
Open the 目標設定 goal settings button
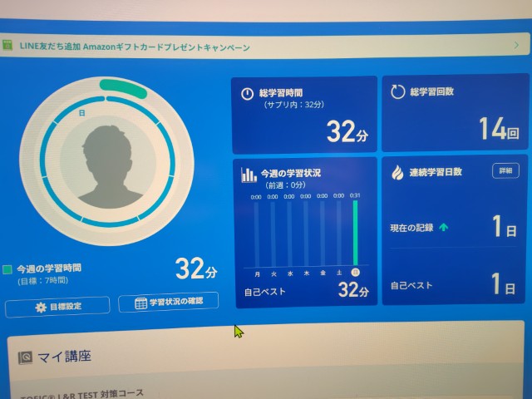tap(57, 307)
